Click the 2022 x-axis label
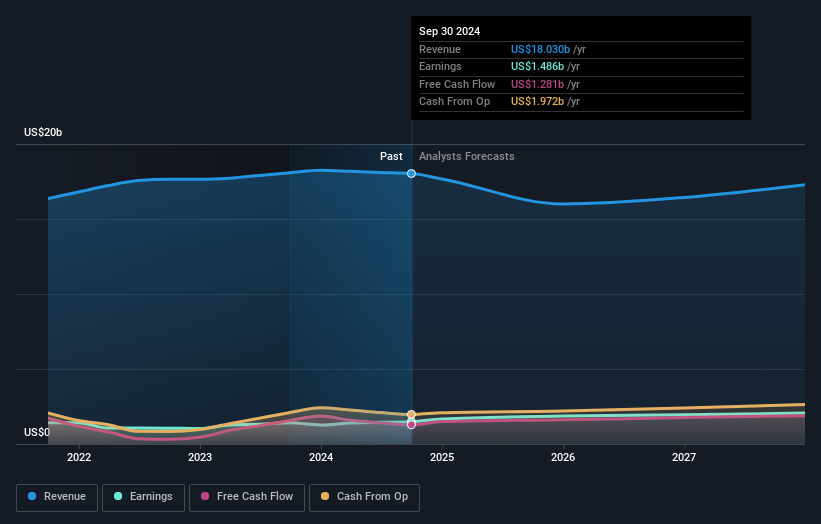The image size is (821, 524). click(79, 457)
